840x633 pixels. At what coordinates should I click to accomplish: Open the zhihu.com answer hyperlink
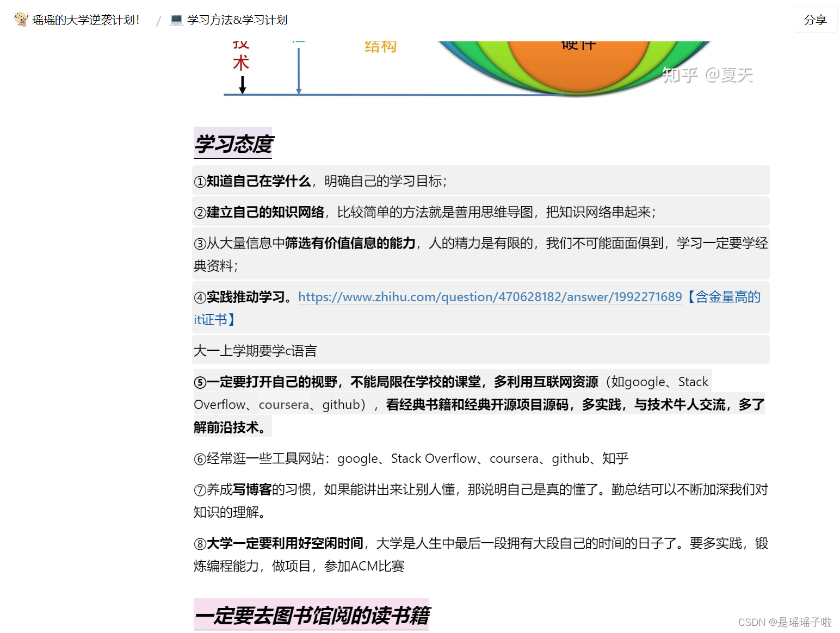point(489,297)
